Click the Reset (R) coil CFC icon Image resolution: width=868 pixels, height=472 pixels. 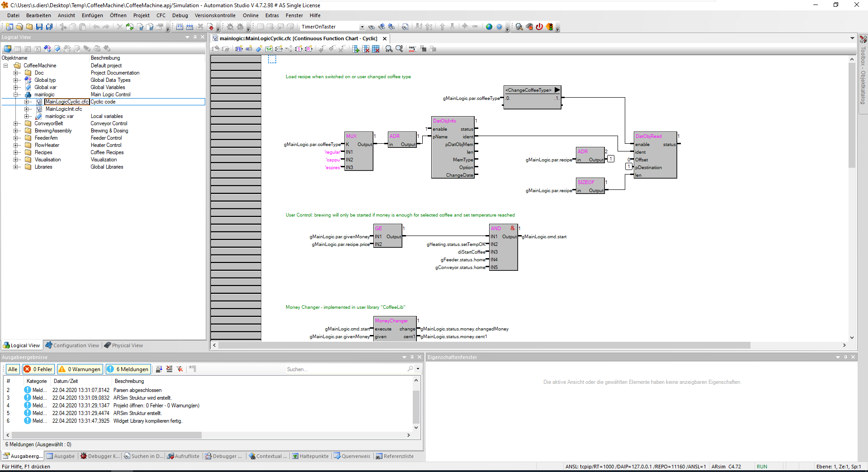(x=309, y=49)
